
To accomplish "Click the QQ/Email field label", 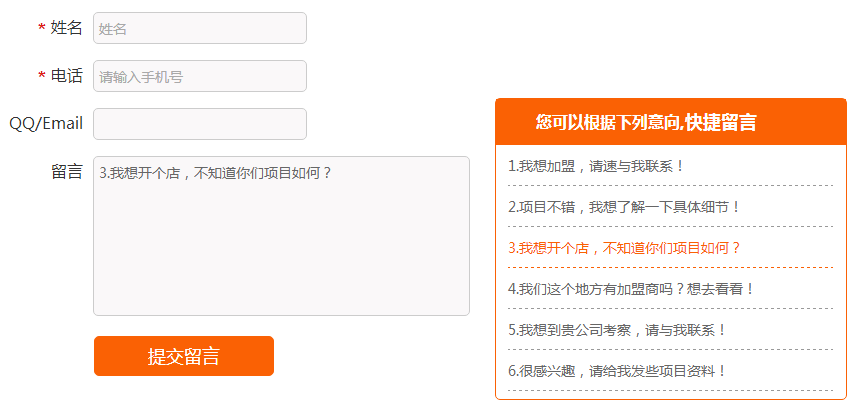I will click(46, 124).
